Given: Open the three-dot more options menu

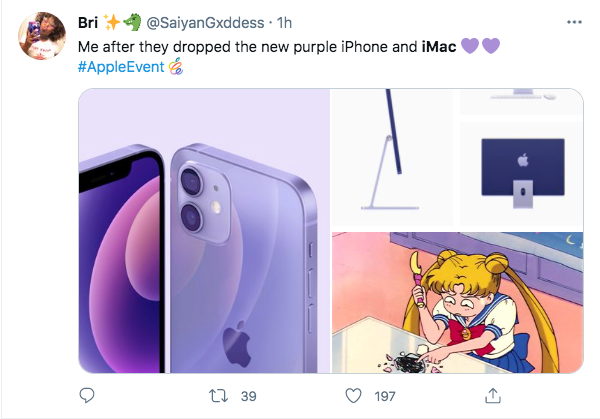Looking at the screenshot, I should click(572, 22).
